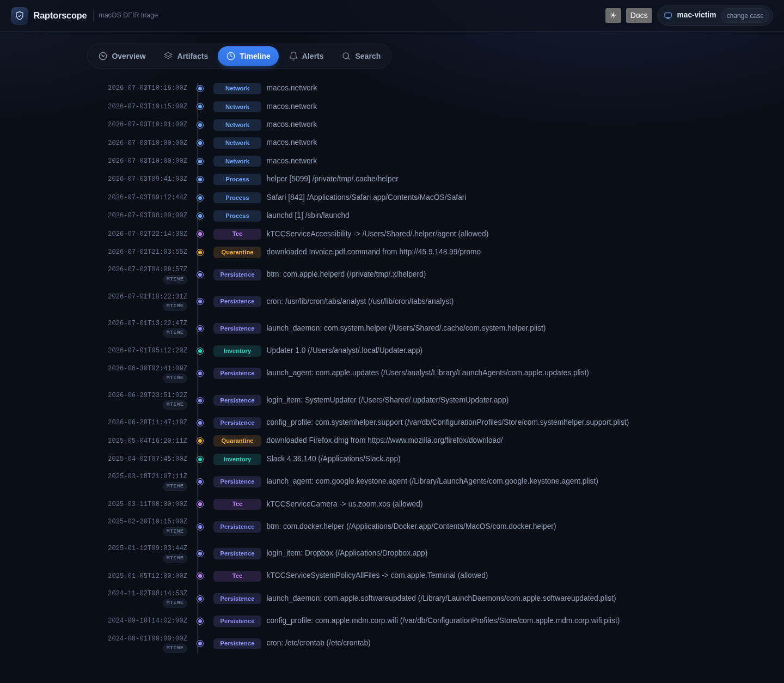This screenshot has width=784, height=683.
Task: Click the MTIME badge under 2024-08-01T00:00:00Z
Action: [175, 648]
